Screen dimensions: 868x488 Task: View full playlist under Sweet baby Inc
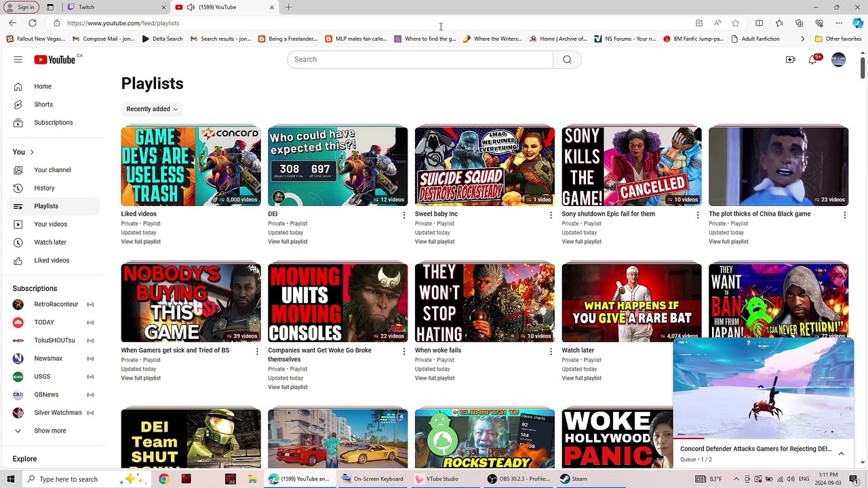(x=435, y=242)
